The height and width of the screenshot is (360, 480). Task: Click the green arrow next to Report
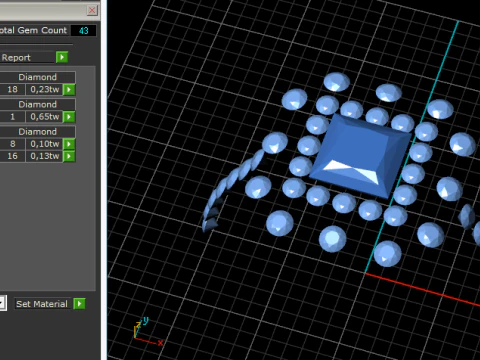pyautogui.click(x=62, y=57)
